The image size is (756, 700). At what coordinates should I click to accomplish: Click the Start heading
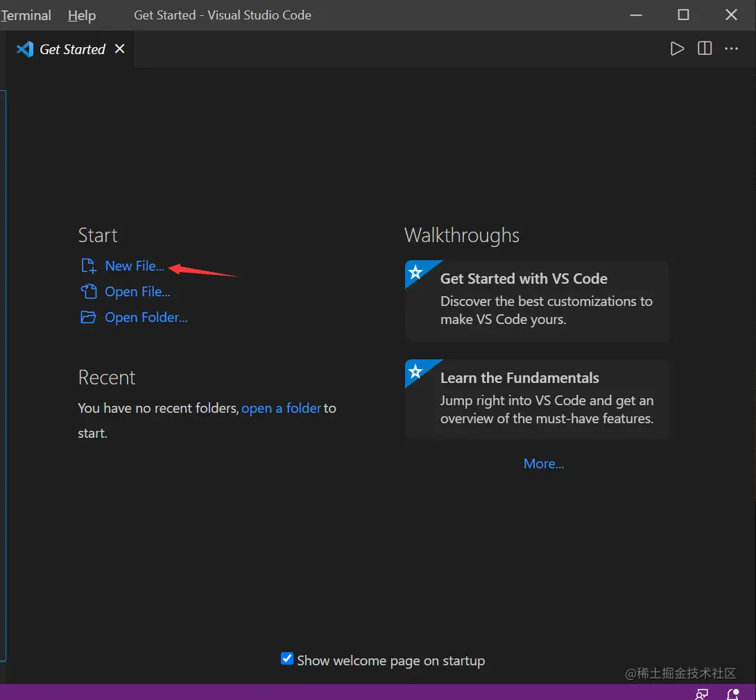point(98,235)
